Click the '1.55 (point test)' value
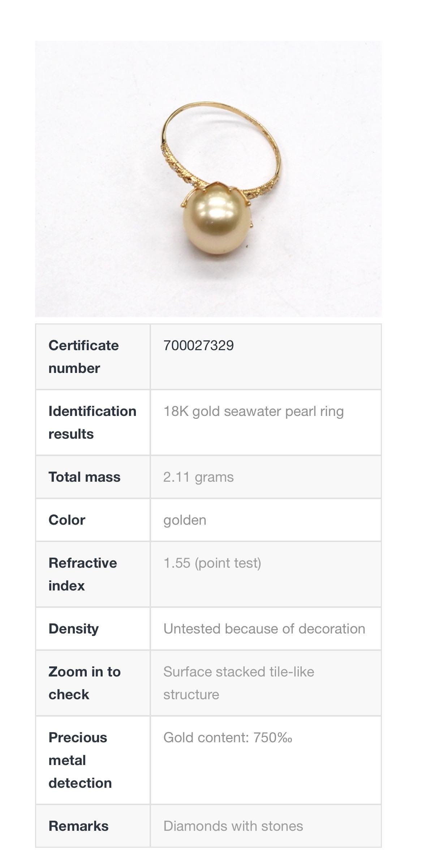Viewport: 439px width, 868px height. click(212, 563)
